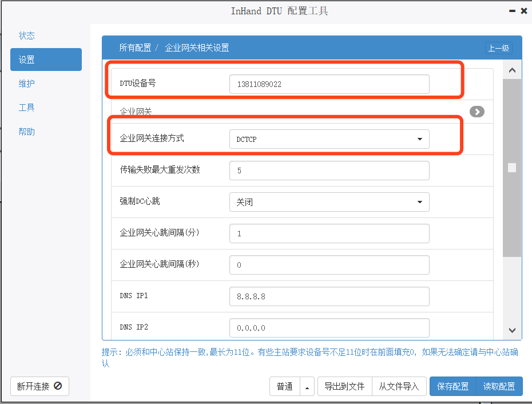Image resolution: width=532 pixels, height=404 pixels.
Task: Click the arrow icon beside 企业网关
Action: (477, 112)
